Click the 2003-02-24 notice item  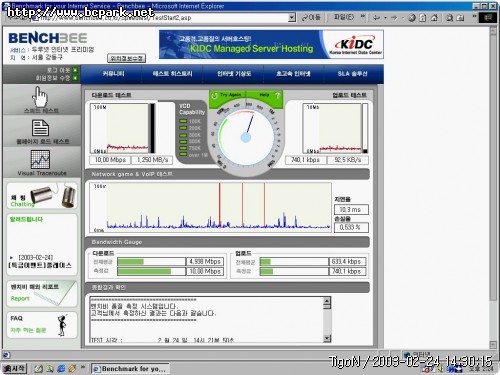coord(40,261)
